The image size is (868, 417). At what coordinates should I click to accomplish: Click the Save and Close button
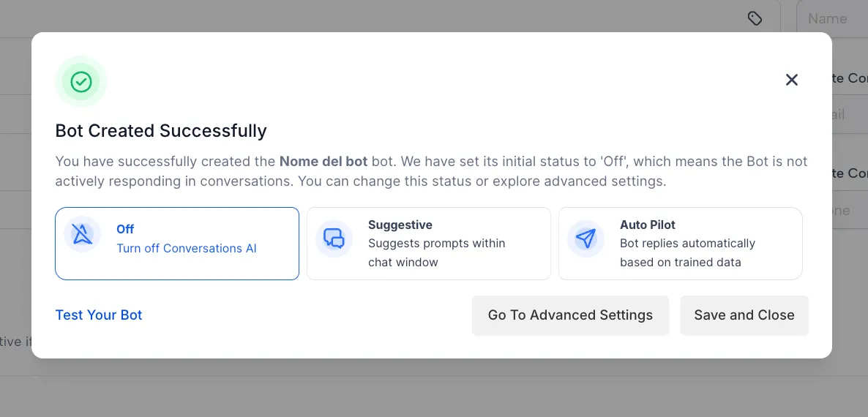point(744,315)
